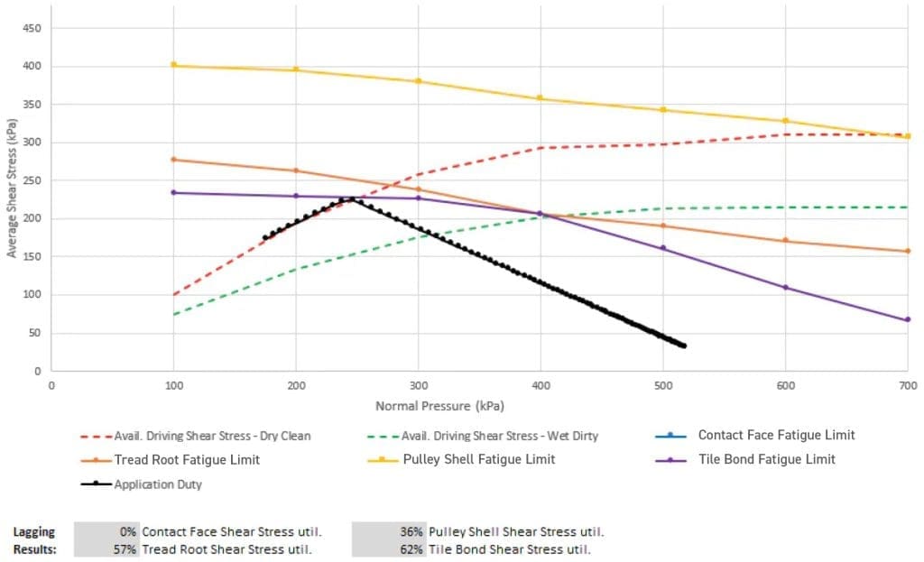
Task: Select Pulley Shell data point at 100 kPa
Action: (173, 65)
